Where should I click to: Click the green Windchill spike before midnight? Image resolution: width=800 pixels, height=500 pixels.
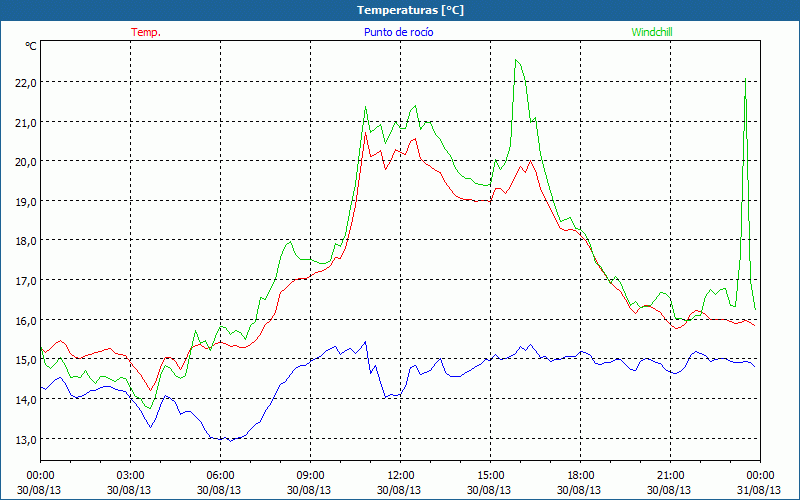coord(746,79)
